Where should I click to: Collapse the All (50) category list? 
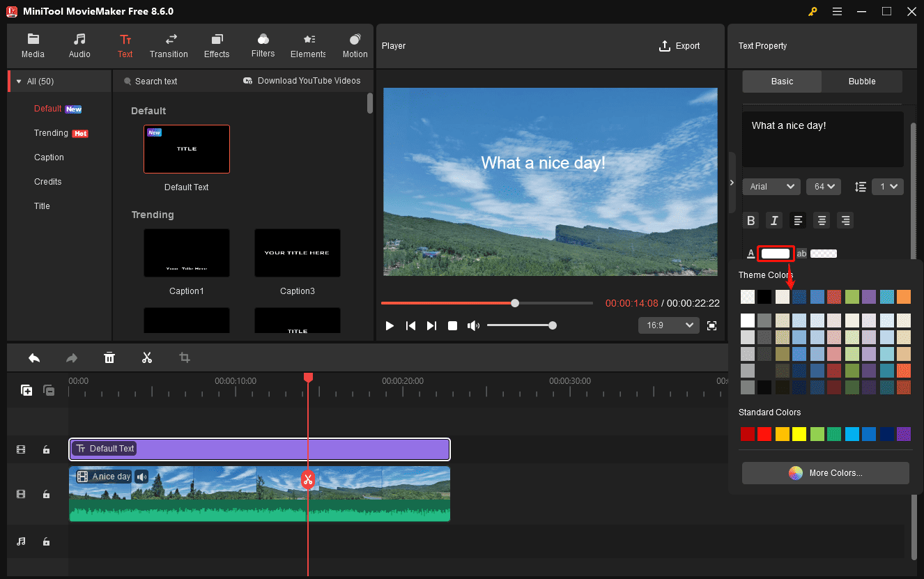coord(17,81)
